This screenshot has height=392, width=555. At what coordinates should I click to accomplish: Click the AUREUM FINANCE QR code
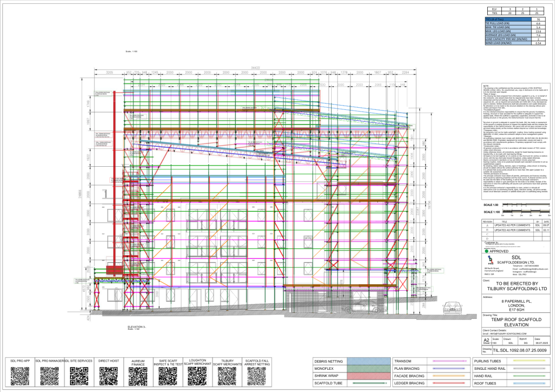pos(138,376)
